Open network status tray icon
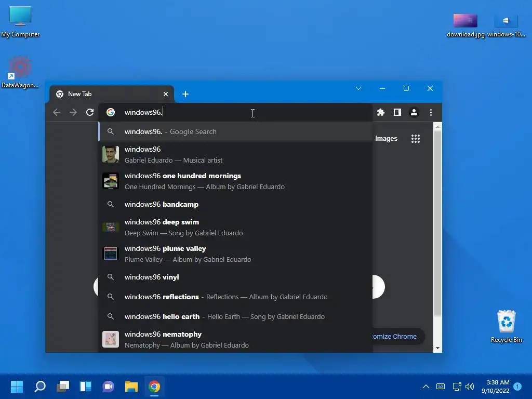Screen dimensions: 532x399 457,387
